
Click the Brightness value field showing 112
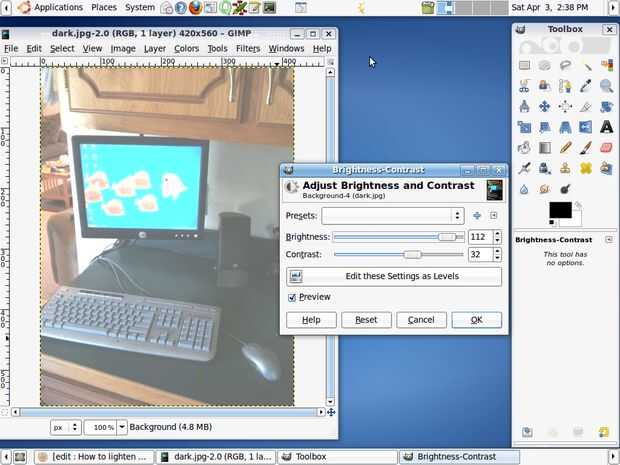point(480,237)
